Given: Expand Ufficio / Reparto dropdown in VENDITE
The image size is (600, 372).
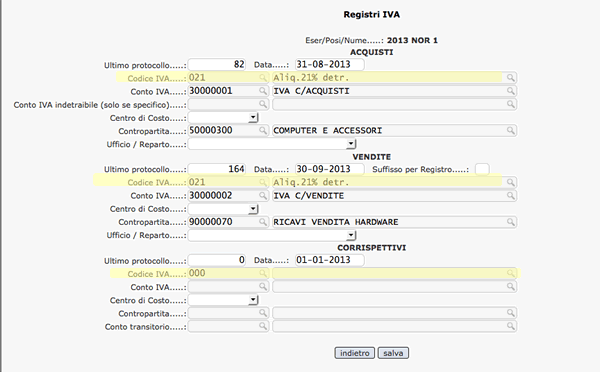Looking at the screenshot, I should pos(351,235).
